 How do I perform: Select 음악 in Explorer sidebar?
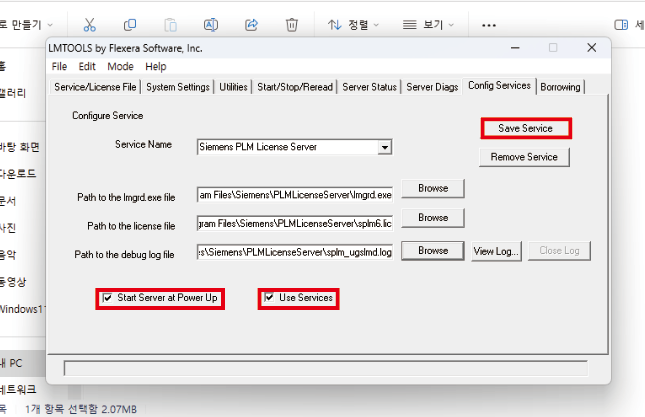point(8,255)
